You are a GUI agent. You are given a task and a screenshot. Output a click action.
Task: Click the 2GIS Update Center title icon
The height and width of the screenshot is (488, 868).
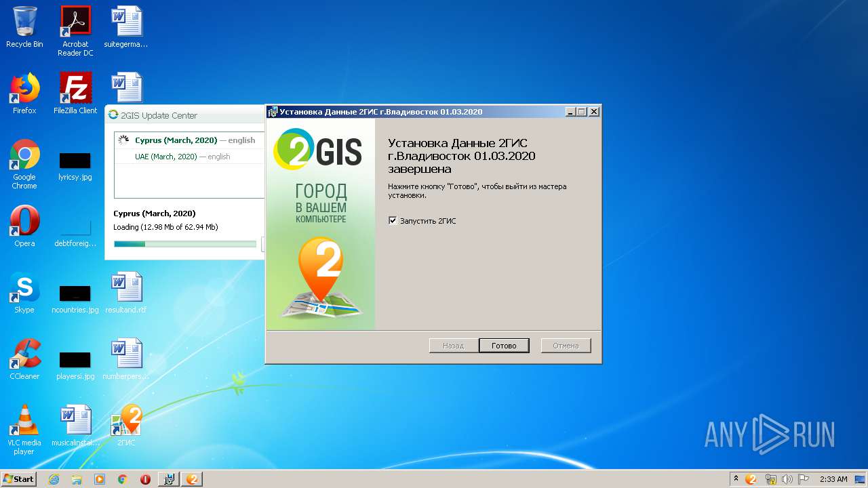coord(113,115)
